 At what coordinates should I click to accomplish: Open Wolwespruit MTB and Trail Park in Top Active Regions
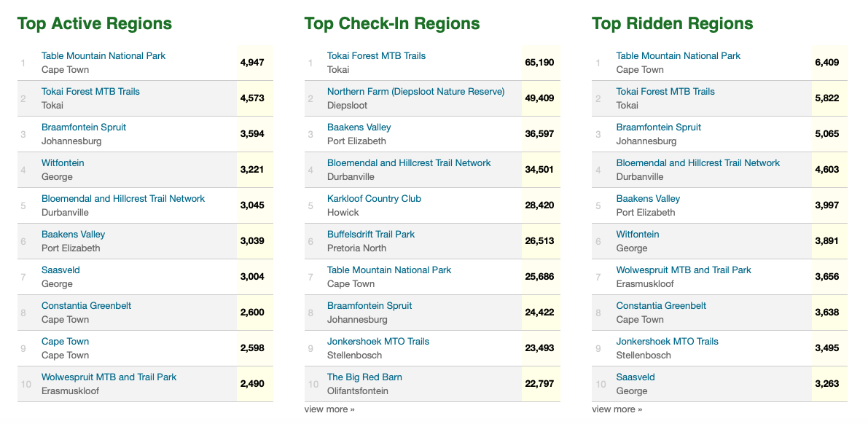click(109, 377)
